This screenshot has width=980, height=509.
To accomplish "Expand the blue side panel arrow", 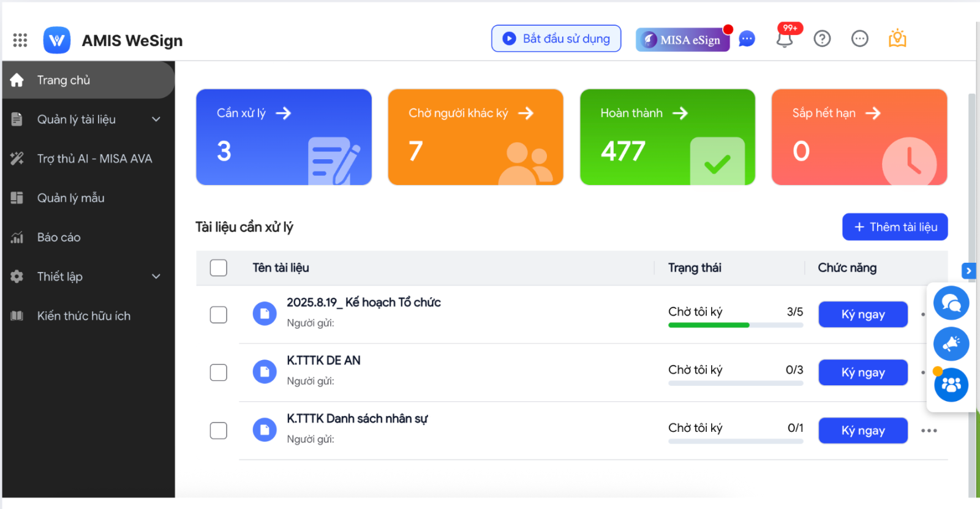I will click(968, 271).
